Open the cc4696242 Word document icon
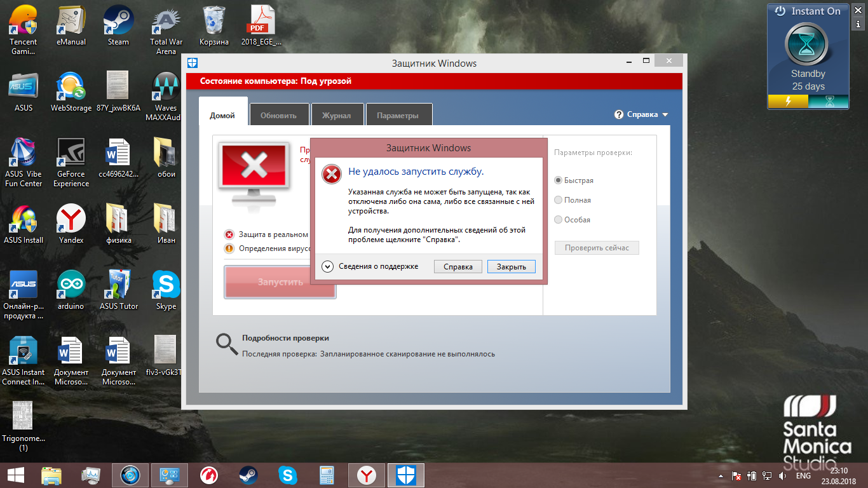The width and height of the screenshot is (868, 488). (x=118, y=158)
